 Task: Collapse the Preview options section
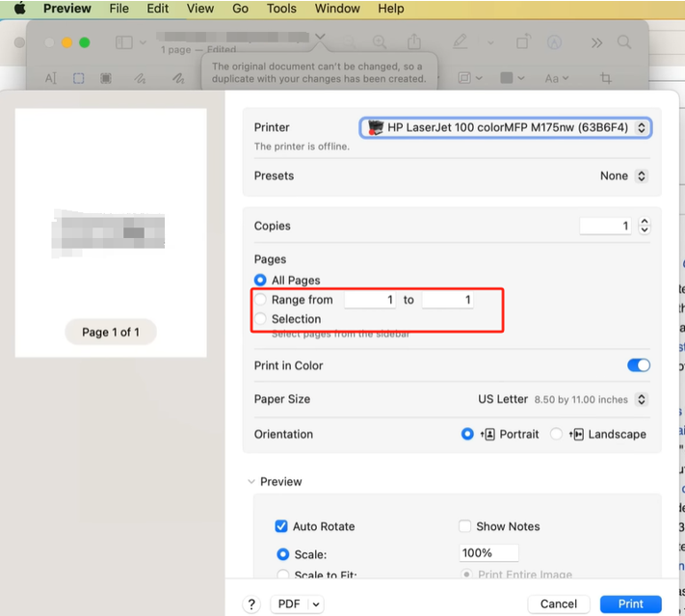coord(251,482)
